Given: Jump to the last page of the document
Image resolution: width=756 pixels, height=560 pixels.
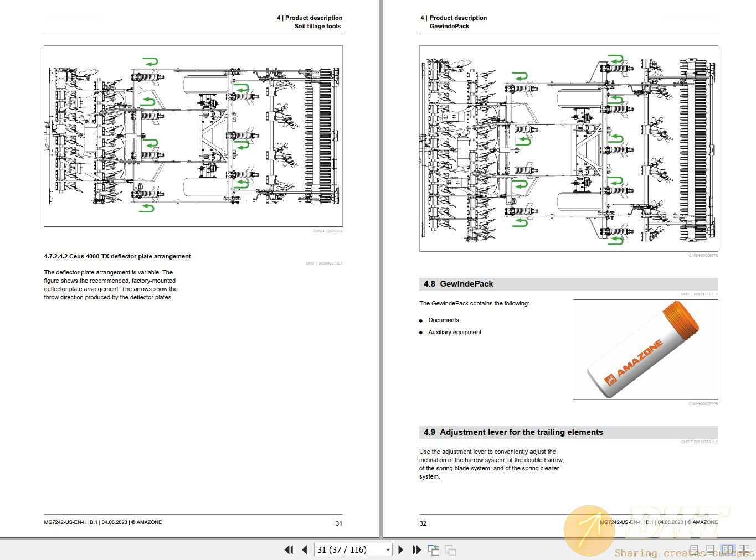Looking at the screenshot, I should pyautogui.click(x=417, y=549).
